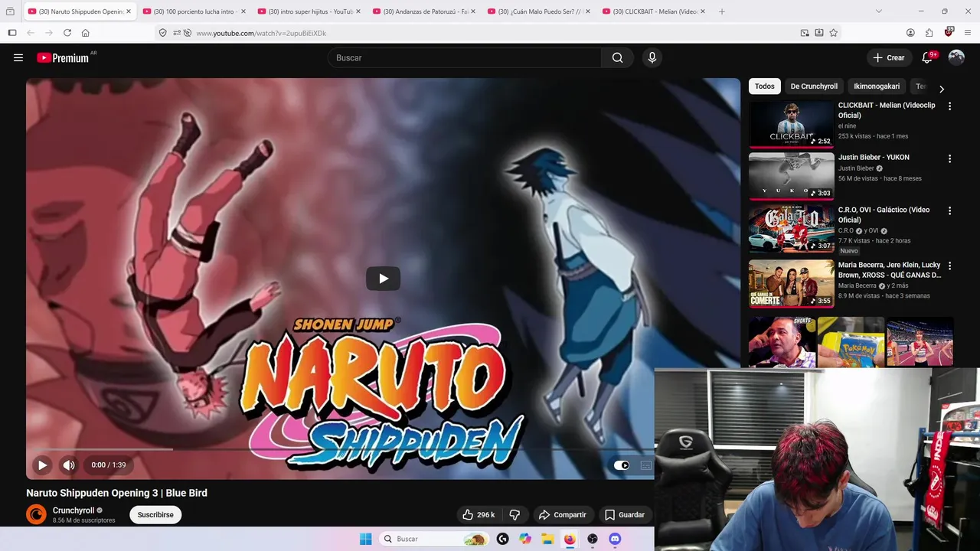This screenshot has width=980, height=551.
Task: Select the Ikimonogakari filter chip
Action: (x=877, y=86)
